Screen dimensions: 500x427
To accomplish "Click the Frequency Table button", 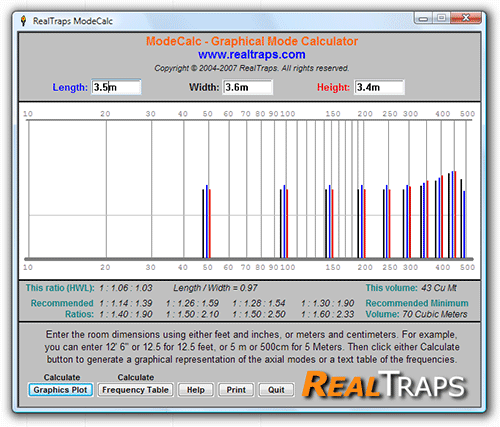I will (135, 390).
